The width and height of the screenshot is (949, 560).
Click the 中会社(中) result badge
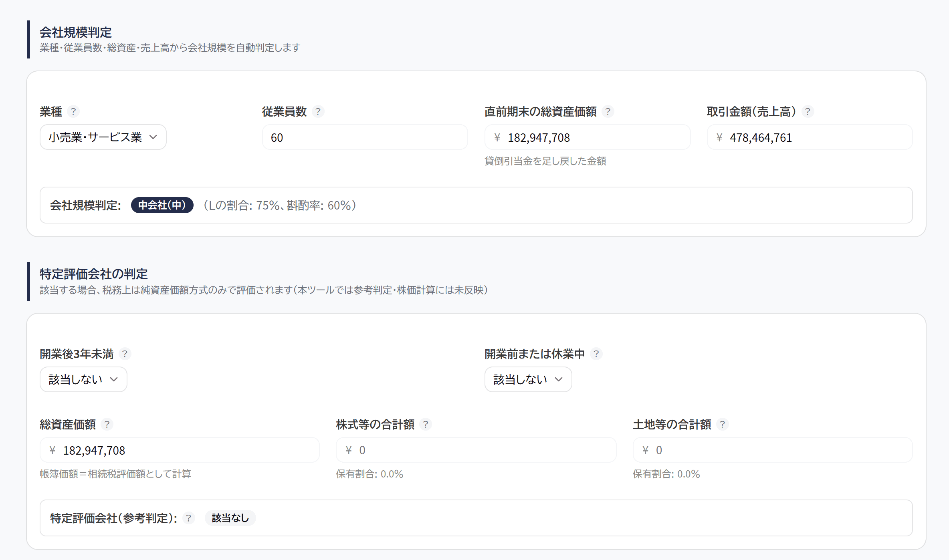162,205
